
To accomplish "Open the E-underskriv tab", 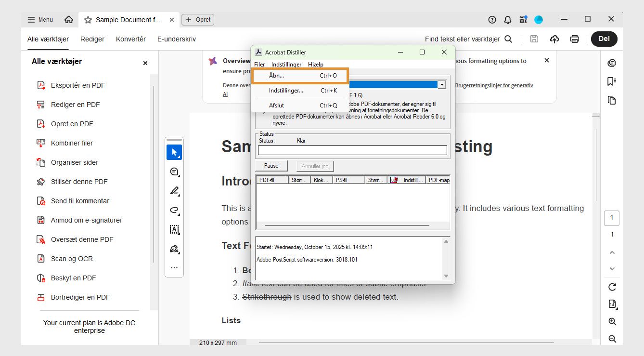I will [x=177, y=39].
